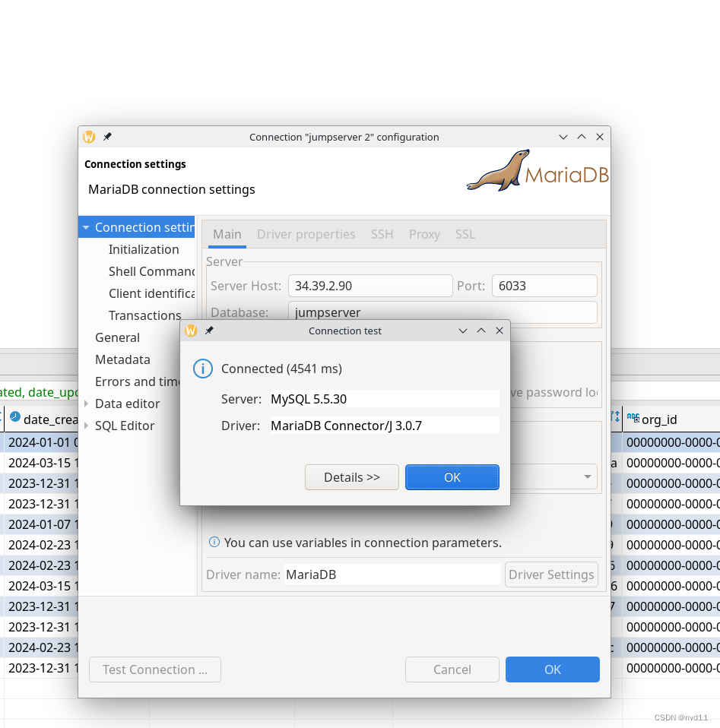The height and width of the screenshot is (728, 720).
Task: Select Shell Commands in the settings tree
Action: tap(151, 271)
